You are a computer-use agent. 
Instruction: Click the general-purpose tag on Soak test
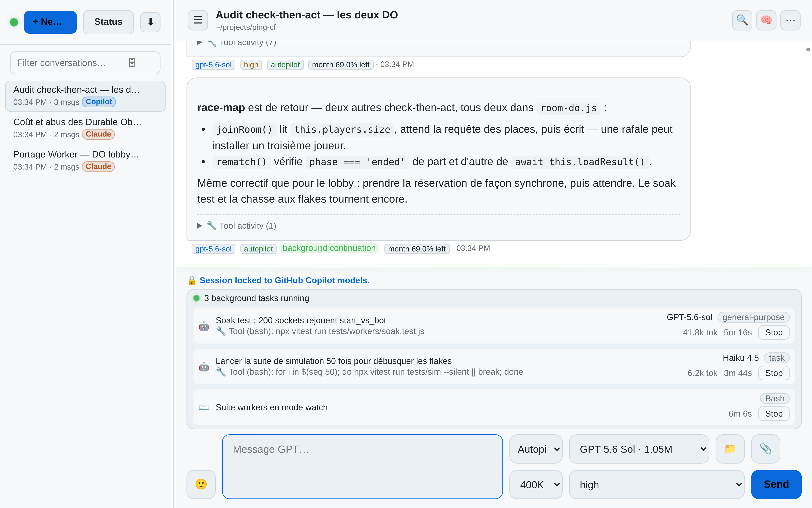point(753,317)
